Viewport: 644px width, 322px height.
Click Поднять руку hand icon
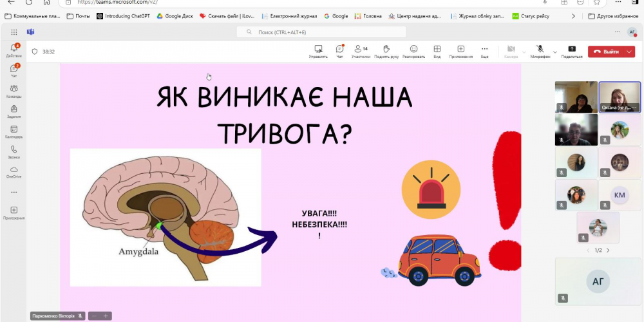(386, 51)
